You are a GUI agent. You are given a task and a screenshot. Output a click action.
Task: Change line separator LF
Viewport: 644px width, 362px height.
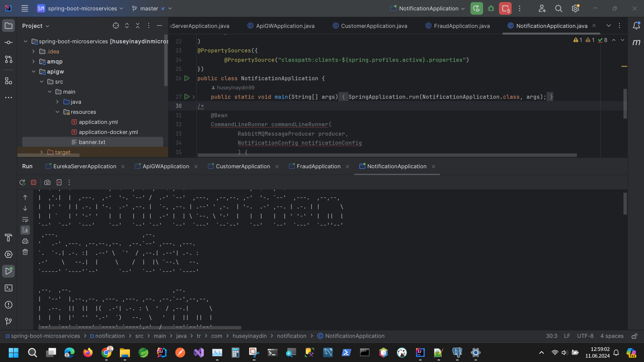[567, 336]
